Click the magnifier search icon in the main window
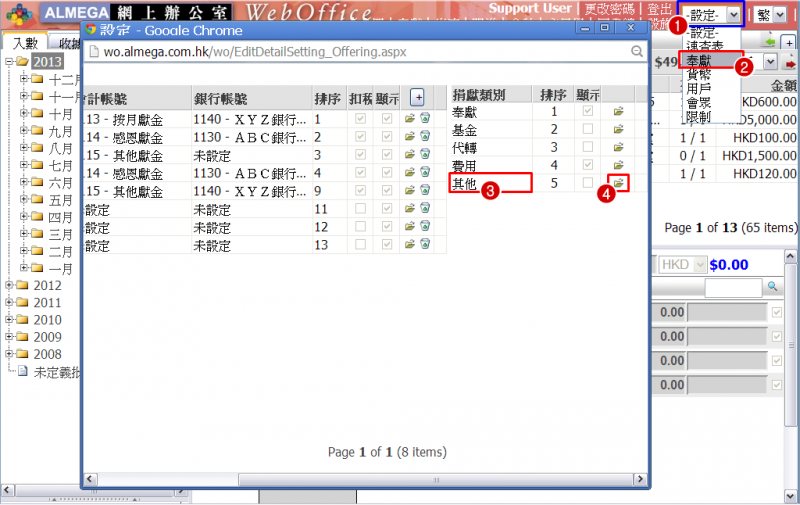The height and width of the screenshot is (505, 800). (772, 287)
